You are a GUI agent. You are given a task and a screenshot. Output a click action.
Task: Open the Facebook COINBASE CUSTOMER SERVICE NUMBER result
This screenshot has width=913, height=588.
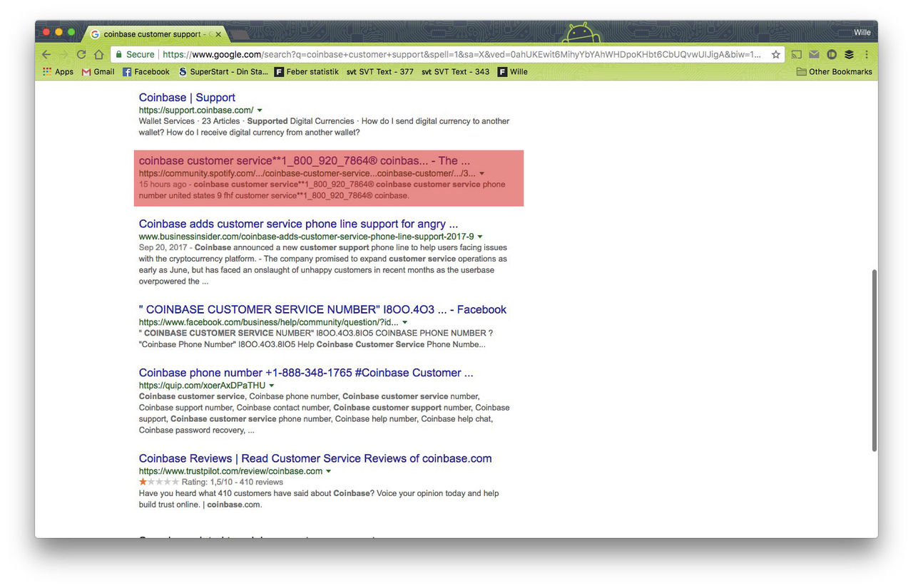coord(322,309)
